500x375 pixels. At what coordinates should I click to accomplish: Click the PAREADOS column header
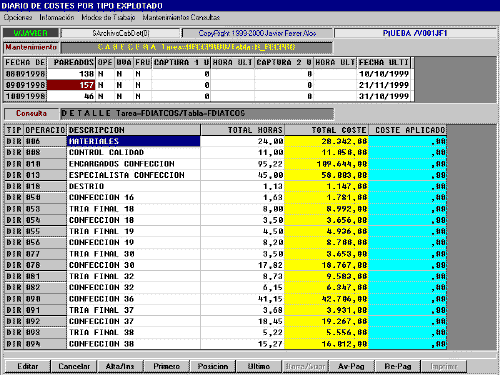(71, 63)
